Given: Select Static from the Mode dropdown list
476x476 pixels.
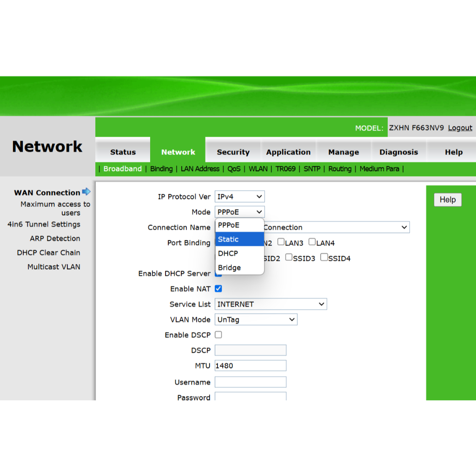Looking at the screenshot, I should [x=239, y=239].
